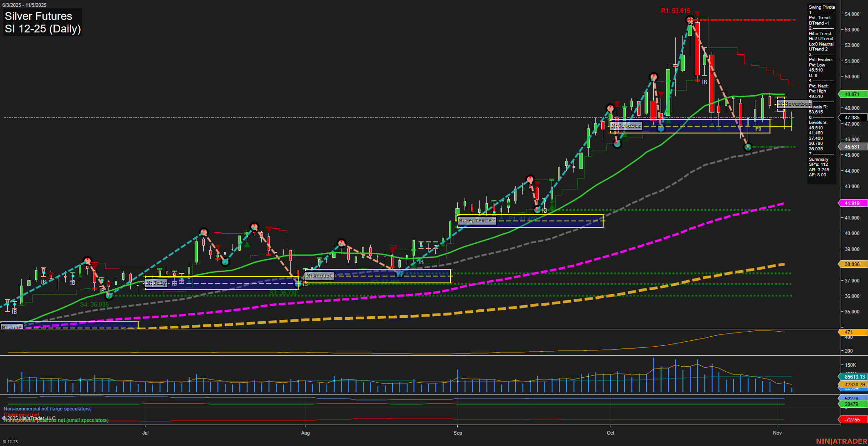Click the swing-high marker at the chart peak

tap(689, 20)
